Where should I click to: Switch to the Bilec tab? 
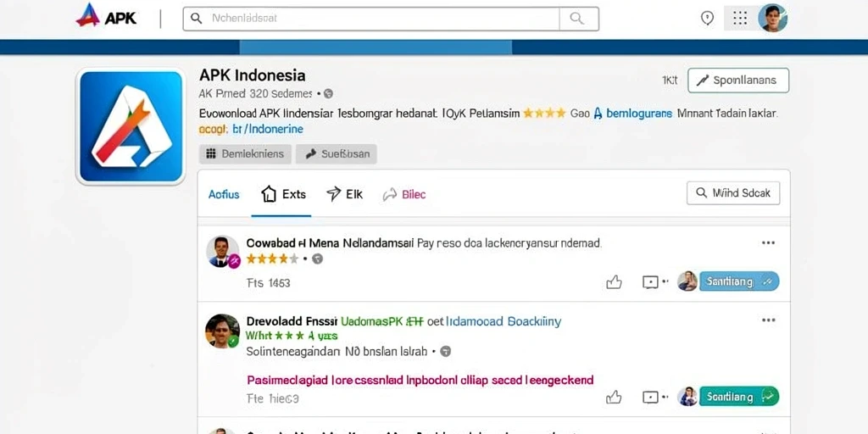(404, 194)
